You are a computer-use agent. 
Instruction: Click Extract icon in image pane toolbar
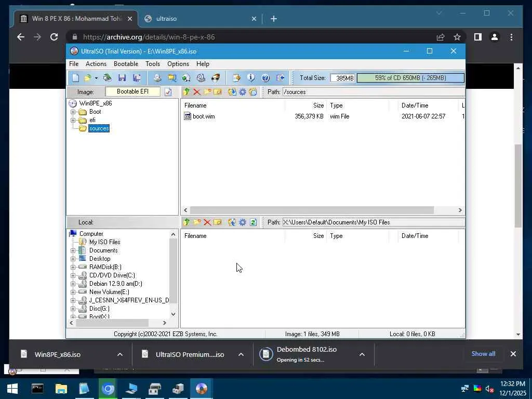tap(232, 92)
